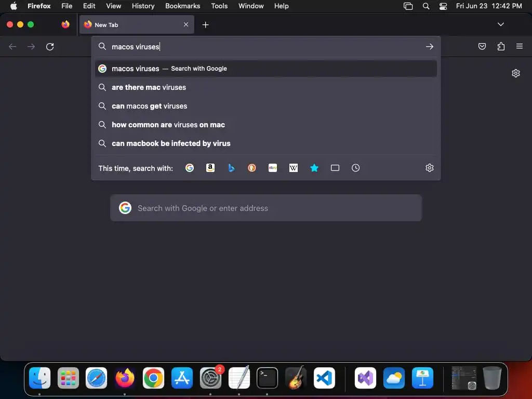Go forward one page
Viewport: 532px width, 399px height.
coord(31,46)
